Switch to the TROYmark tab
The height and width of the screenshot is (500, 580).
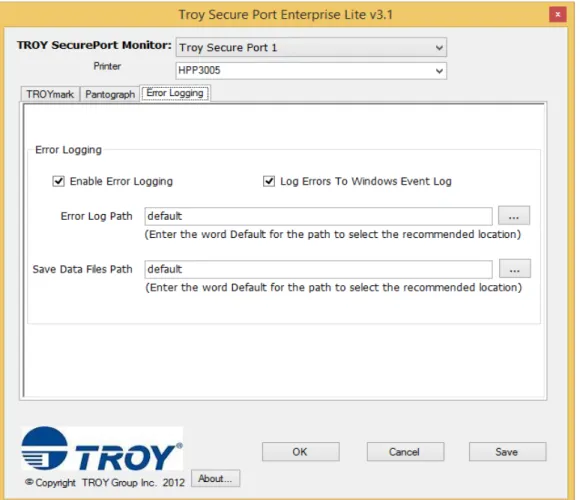pyautogui.click(x=50, y=94)
